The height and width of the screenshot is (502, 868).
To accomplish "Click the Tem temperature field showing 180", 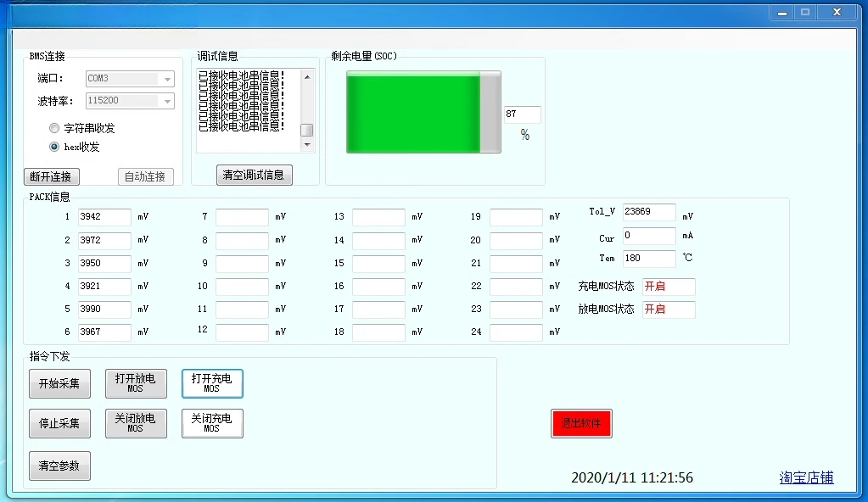I will click(649, 259).
